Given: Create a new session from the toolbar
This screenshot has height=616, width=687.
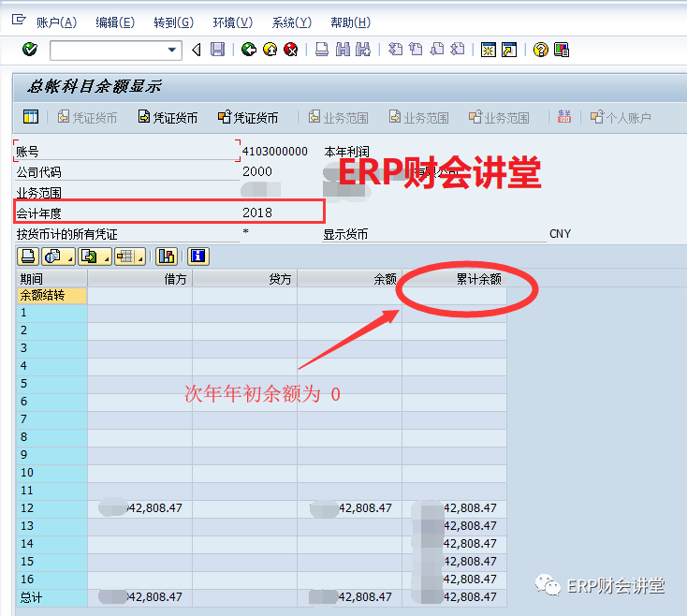Looking at the screenshot, I should tap(488, 50).
